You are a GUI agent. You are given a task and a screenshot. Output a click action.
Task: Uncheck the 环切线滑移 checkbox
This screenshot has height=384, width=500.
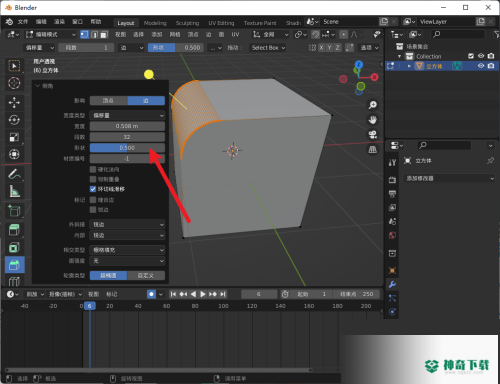(93, 189)
